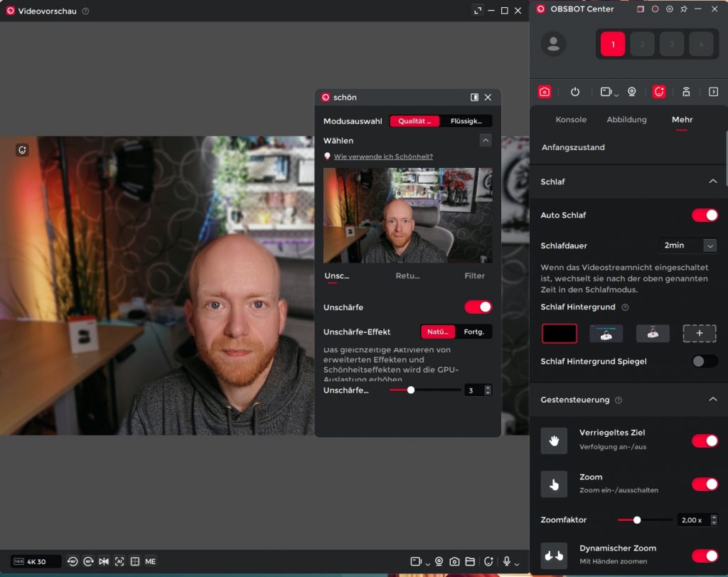Switch to Abbildung tab
This screenshot has width=728, height=577.
pyautogui.click(x=626, y=120)
